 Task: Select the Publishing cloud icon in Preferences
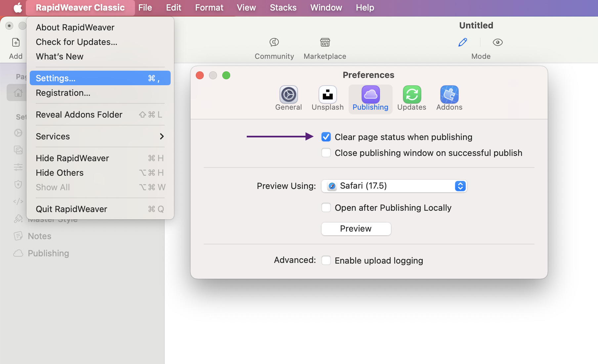(x=370, y=94)
